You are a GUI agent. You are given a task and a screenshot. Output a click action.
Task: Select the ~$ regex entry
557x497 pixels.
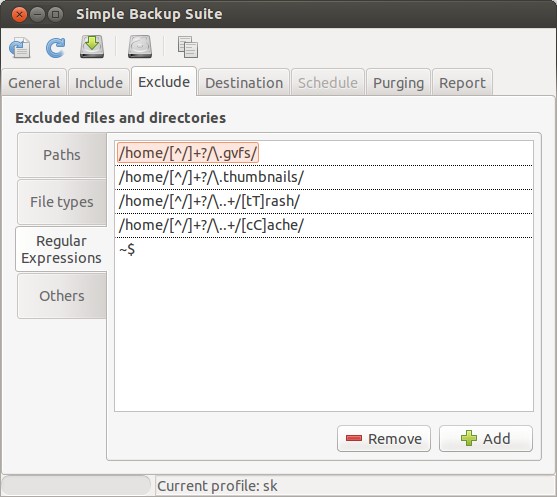tap(324, 249)
